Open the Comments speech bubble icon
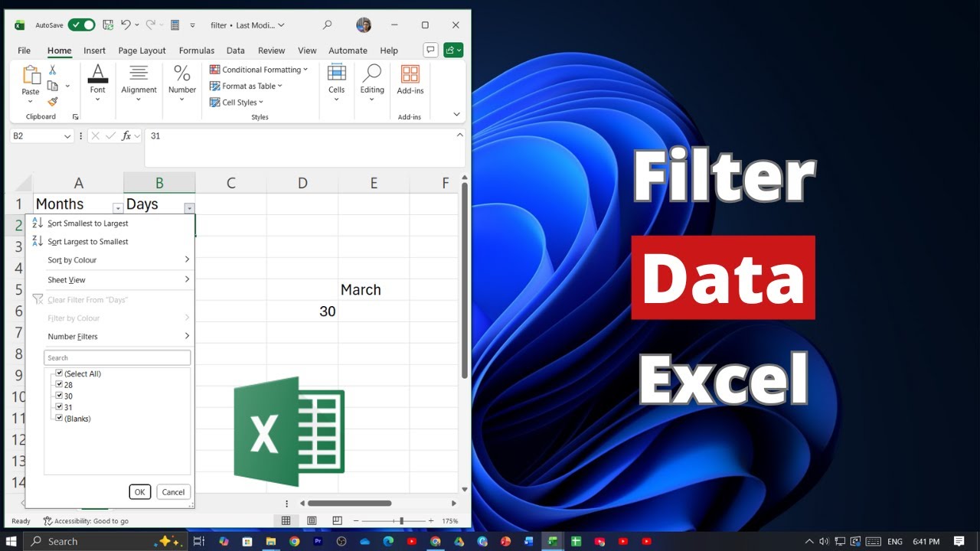980x551 pixels. 430,50
